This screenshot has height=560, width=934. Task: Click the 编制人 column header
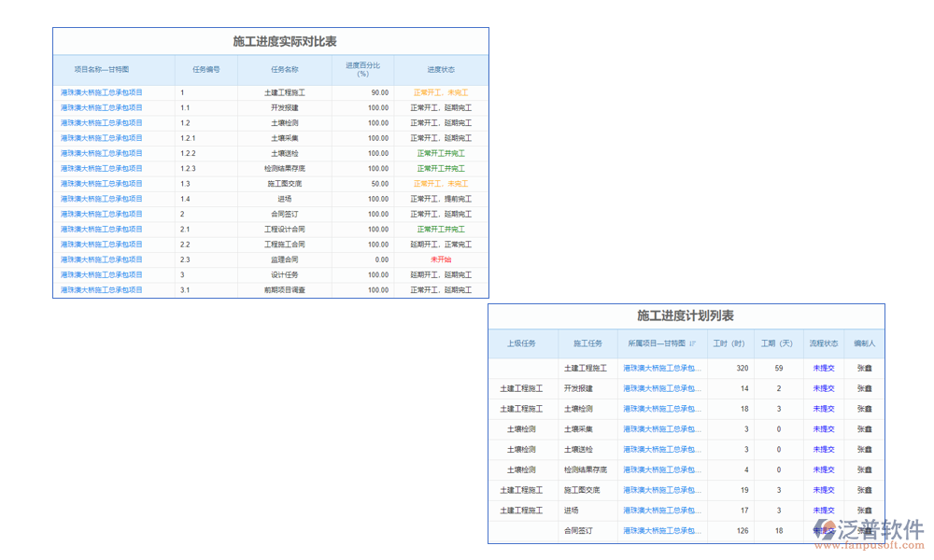(x=865, y=343)
